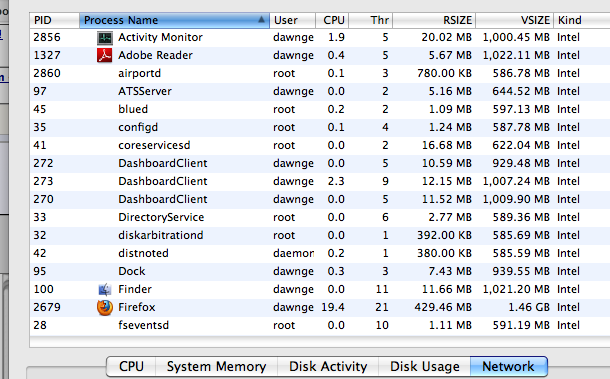Click Firefox RSIZE value 429.46 MB

point(443,307)
